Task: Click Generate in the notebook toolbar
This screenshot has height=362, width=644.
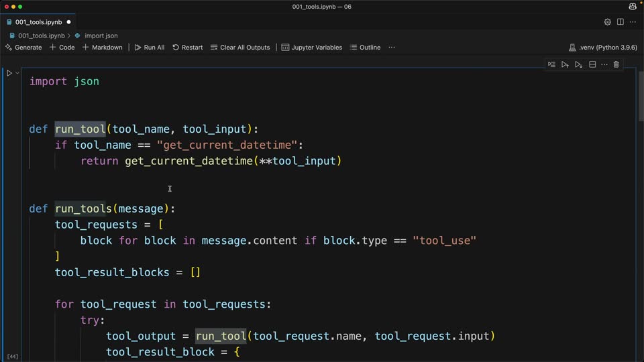Action: pos(24,48)
